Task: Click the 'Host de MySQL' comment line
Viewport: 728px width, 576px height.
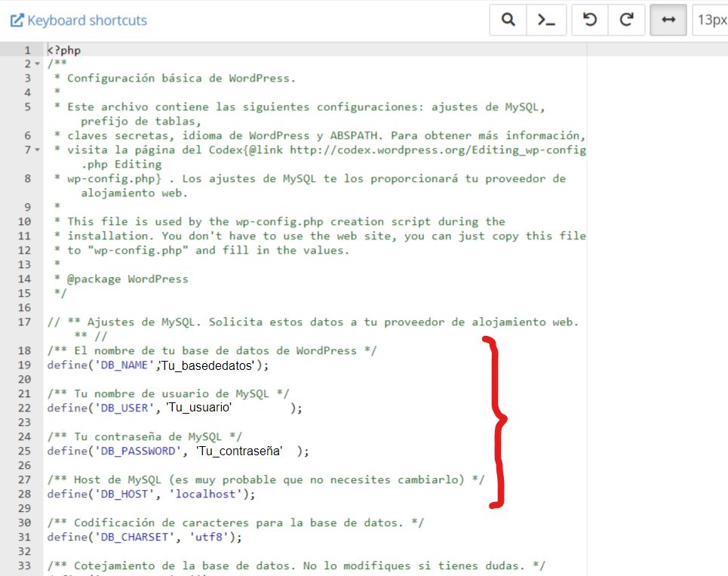Action: click(266, 480)
